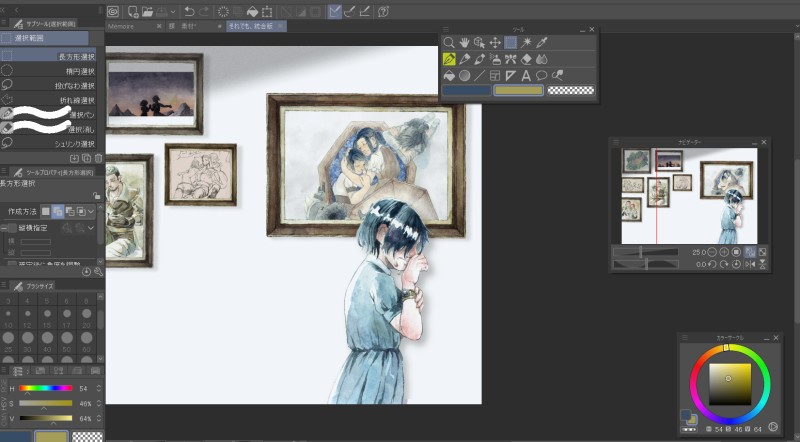Choose Add to selection mode
This screenshot has width=800, height=442.
pyautogui.click(x=58, y=211)
